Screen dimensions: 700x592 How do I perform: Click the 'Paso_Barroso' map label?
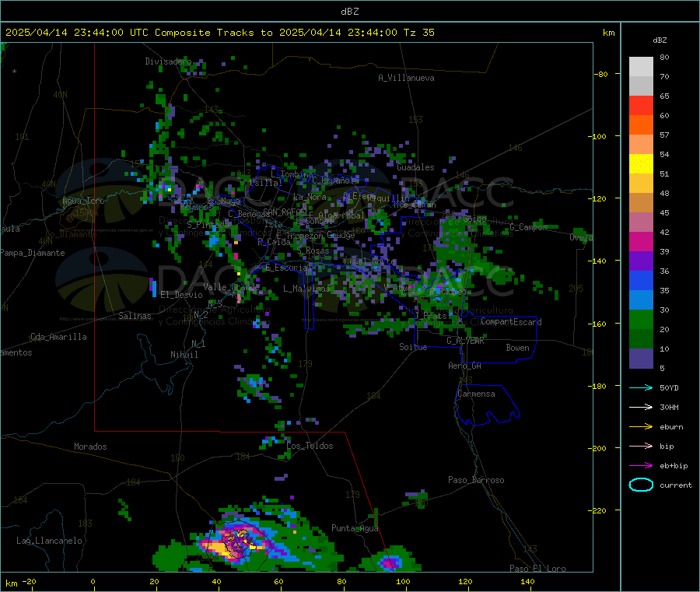pos(476,480)
